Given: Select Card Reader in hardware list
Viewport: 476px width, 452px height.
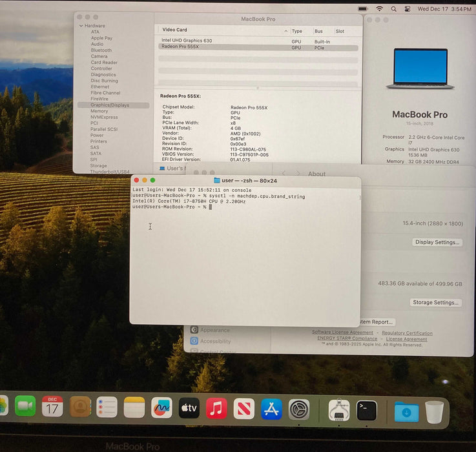Looking at the screenshot, I should pyautogui.click(x=104, y=62).
